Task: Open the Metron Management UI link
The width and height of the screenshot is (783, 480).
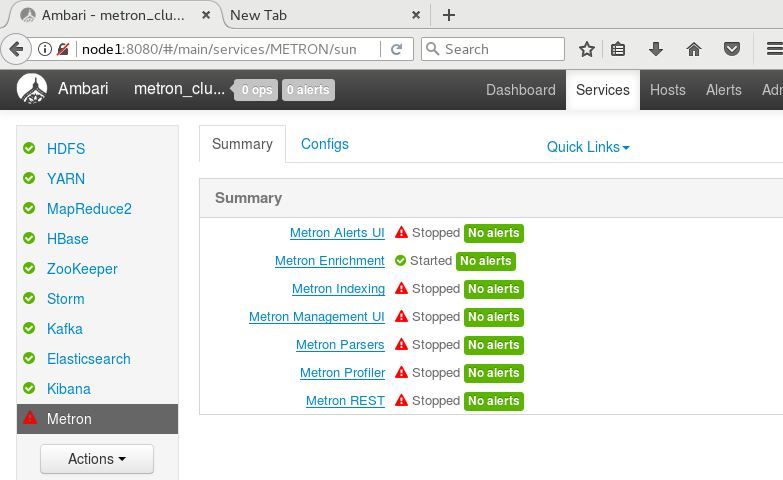Action: coord(317,317)
